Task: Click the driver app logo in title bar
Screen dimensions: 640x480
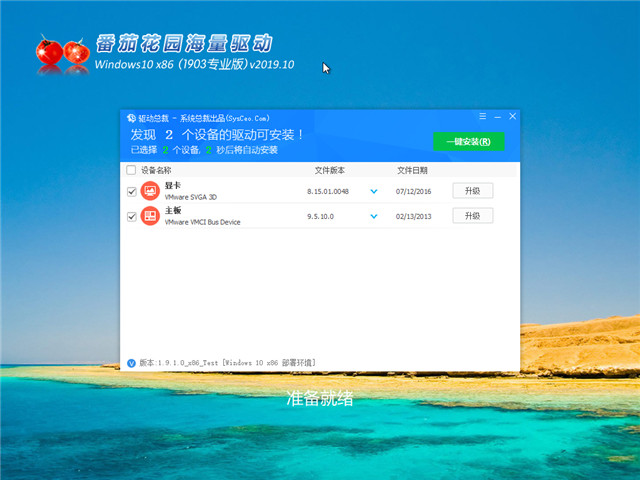Action: point(131,118)
